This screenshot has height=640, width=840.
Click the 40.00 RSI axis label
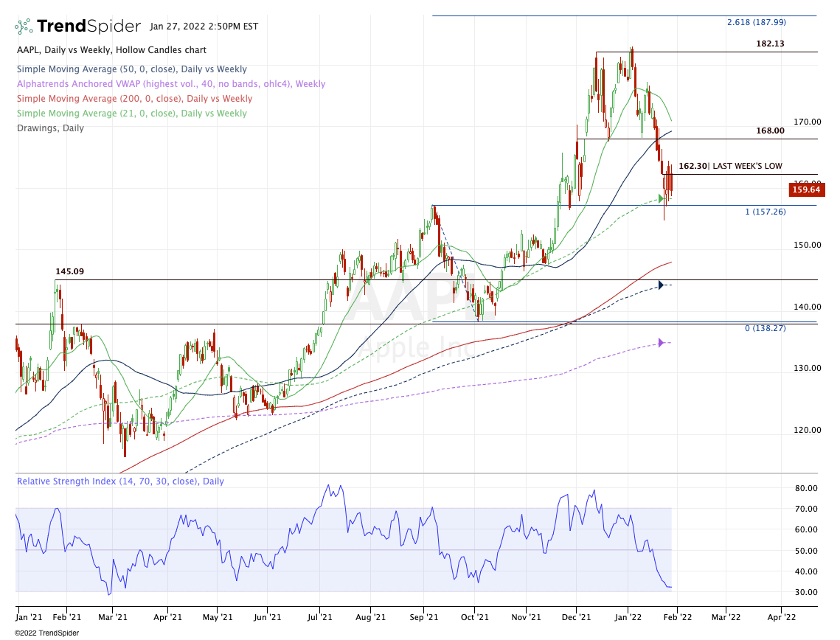pyautogui.click(x=806, y=571)
